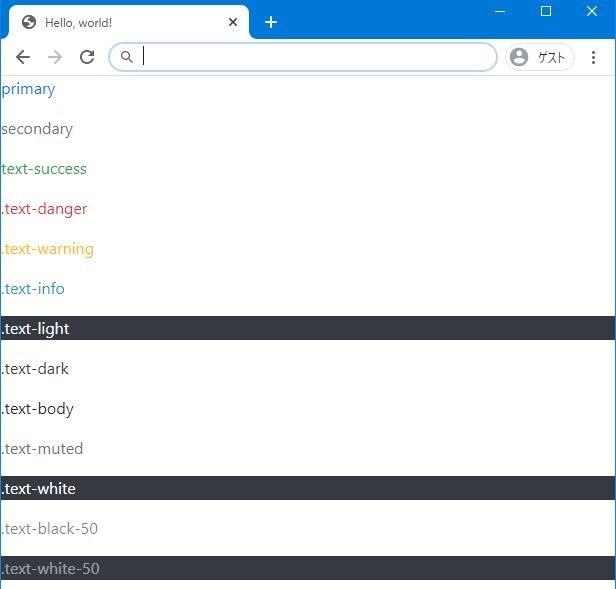This screenshot has width=616, height=589.
Task: Open the guest profile avatar button
Action: coord(540,57)
